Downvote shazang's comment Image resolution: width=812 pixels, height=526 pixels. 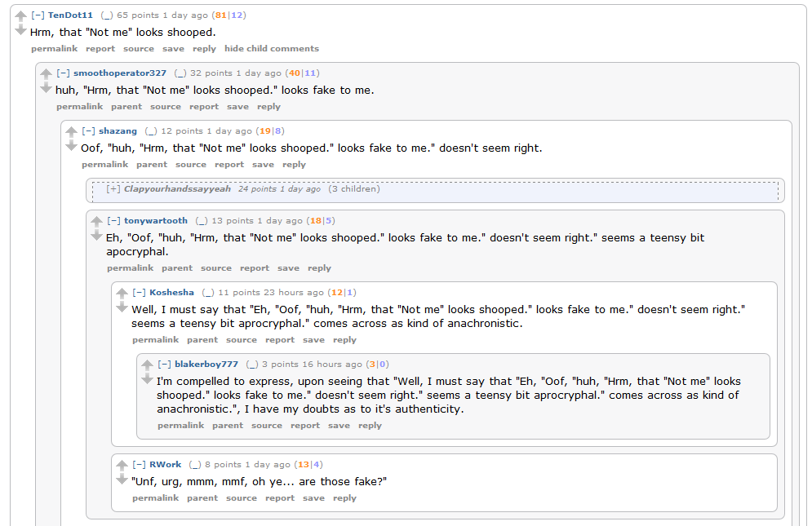[x=72, y=146]
